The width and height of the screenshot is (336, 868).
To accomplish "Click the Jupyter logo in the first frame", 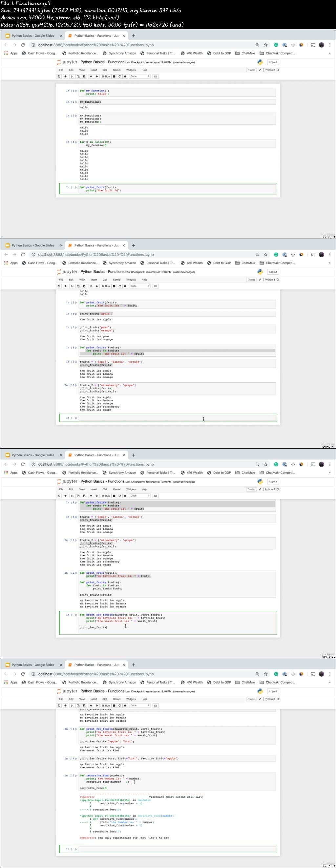I will pos(67,62).
